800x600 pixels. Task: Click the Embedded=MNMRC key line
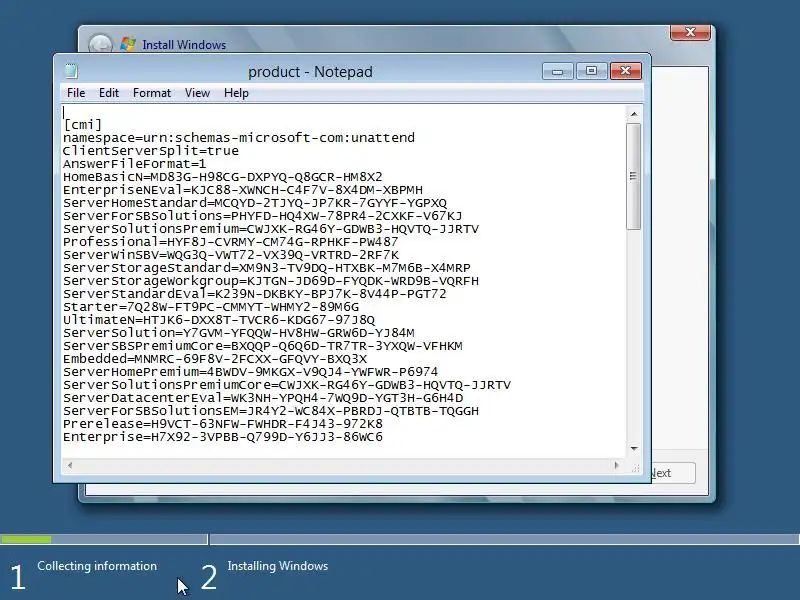[215, 359]
